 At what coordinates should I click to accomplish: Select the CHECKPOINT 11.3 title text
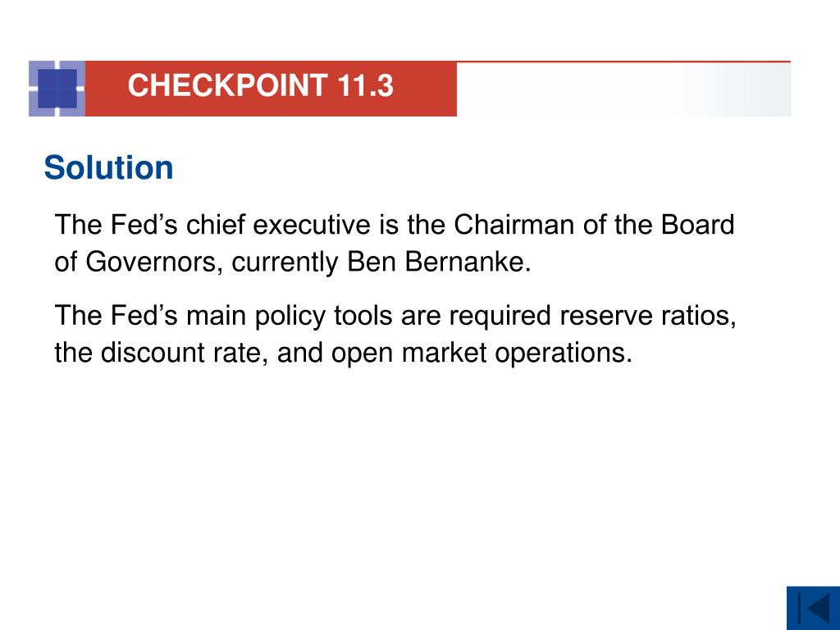pyautogui.click(x=260, y=85)
